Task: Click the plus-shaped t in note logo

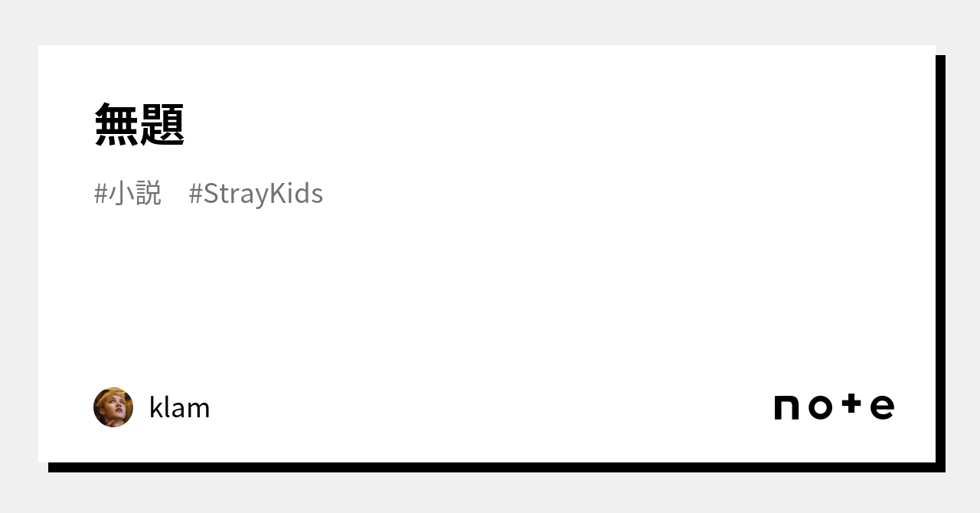Action: (x=852, y=405)
